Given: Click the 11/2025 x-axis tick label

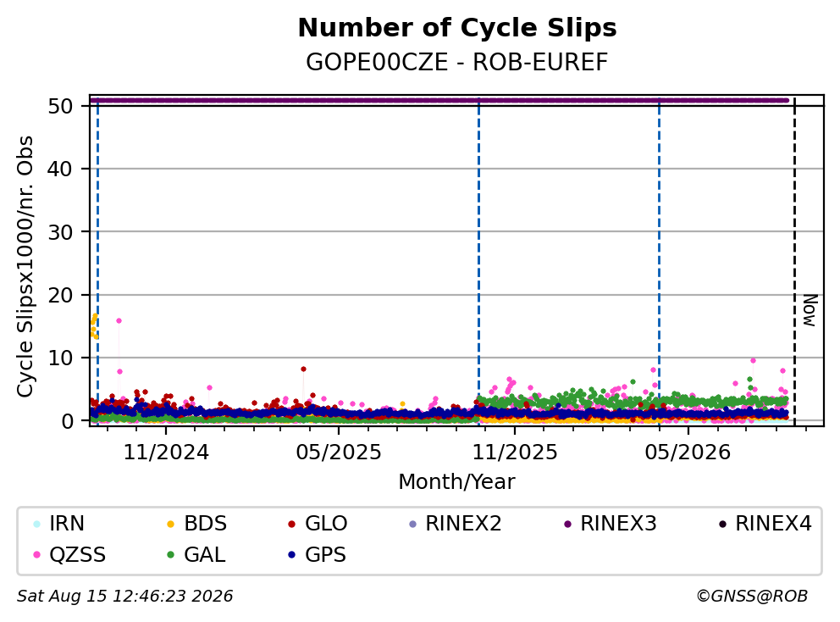Looking at the screenshot, I should click(x=514, y=453).
